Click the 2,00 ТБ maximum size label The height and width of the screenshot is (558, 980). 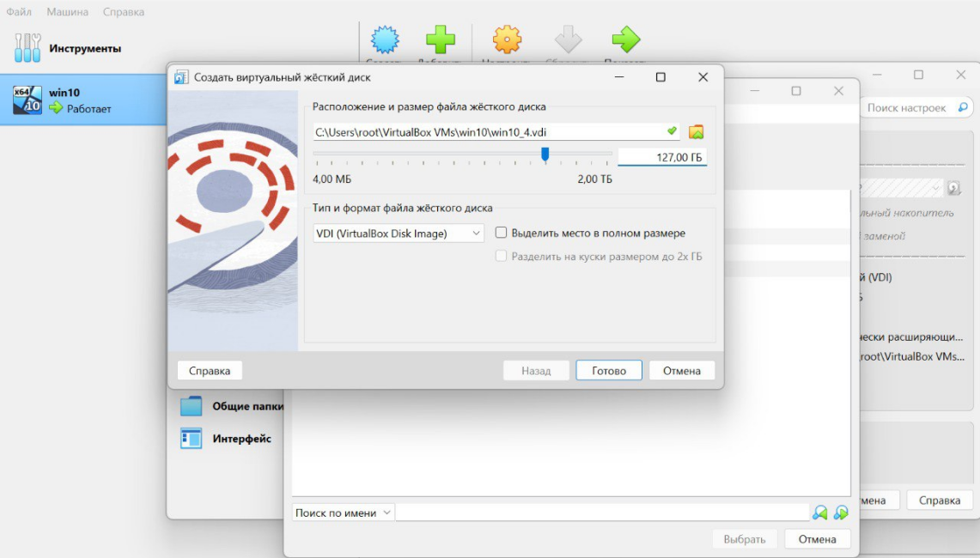point(594,179)
